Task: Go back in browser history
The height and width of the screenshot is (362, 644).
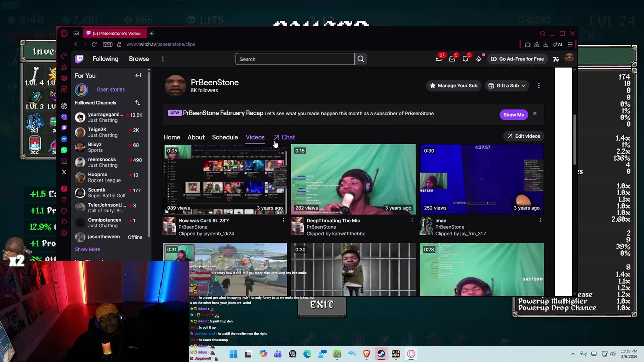Action: [76, 44]
